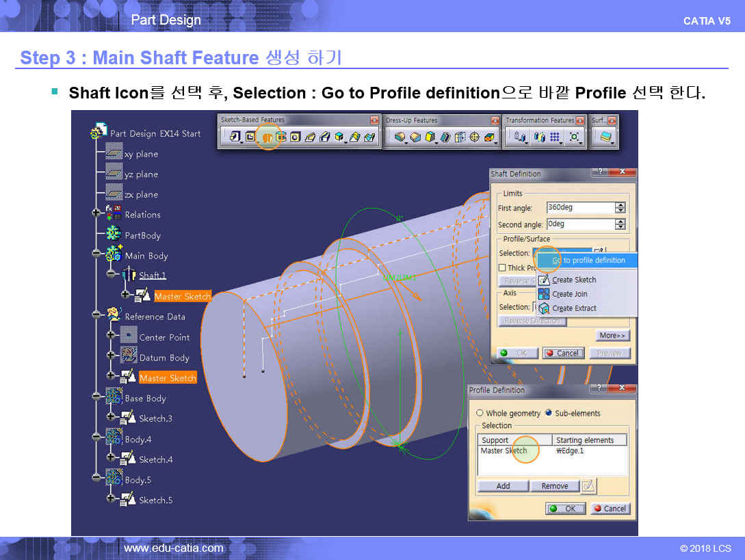Collapse the Reference Data tree node

(96, 316)
